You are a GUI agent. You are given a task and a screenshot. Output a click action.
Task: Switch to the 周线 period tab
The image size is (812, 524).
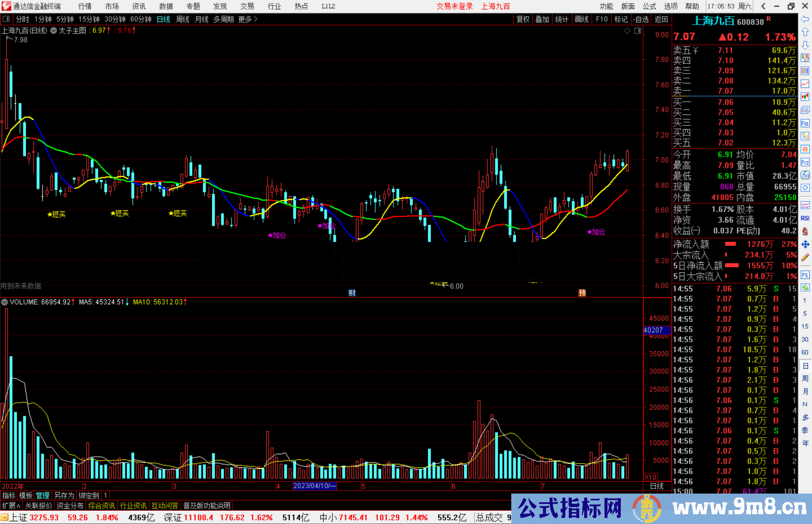[183, 19]
